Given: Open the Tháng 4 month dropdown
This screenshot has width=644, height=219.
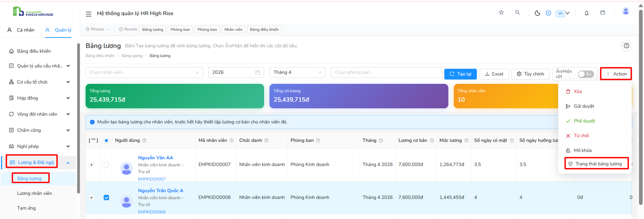Looking at the screenshot, I should pyautogui.click(x=297, y=72).
